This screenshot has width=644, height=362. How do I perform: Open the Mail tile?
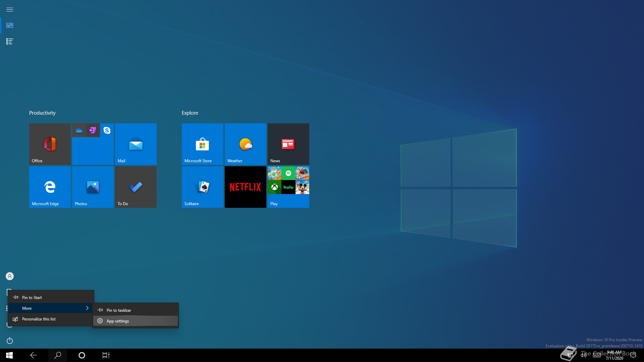(136, 144)
